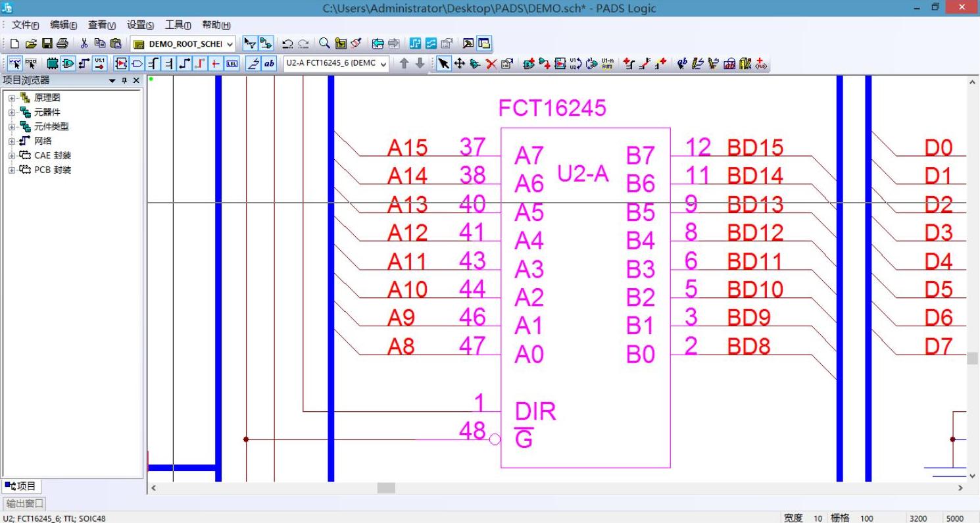This screenshot has width=980, height=523.
Task: Open the 查看 menu
Action: (102, 25)
